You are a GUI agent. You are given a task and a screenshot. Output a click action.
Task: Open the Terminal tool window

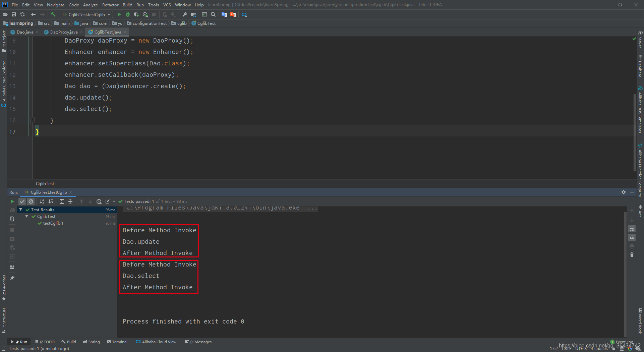(x=117, y=342)
